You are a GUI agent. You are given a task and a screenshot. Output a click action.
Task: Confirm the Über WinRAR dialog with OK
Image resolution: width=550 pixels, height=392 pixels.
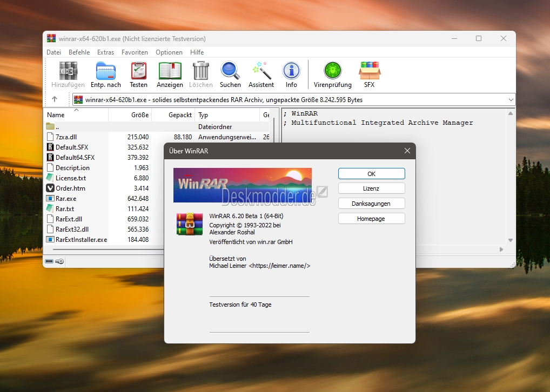(x=372, y=173)
